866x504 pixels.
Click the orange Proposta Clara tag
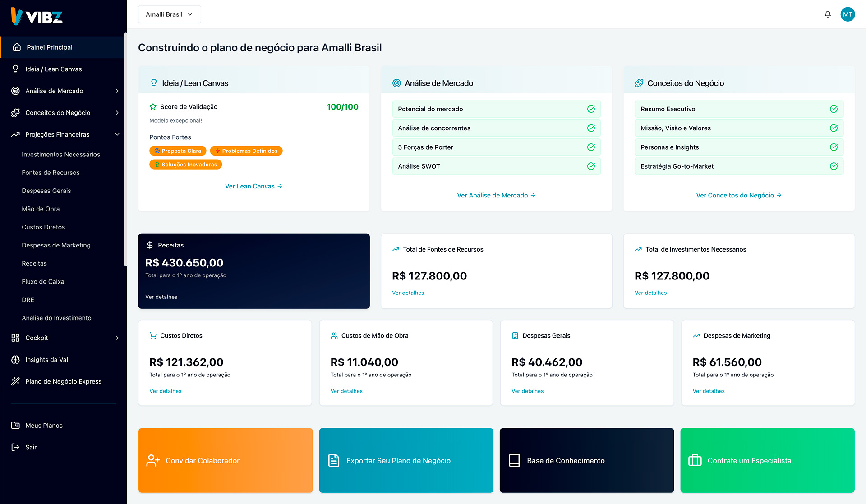click(178, 151)
